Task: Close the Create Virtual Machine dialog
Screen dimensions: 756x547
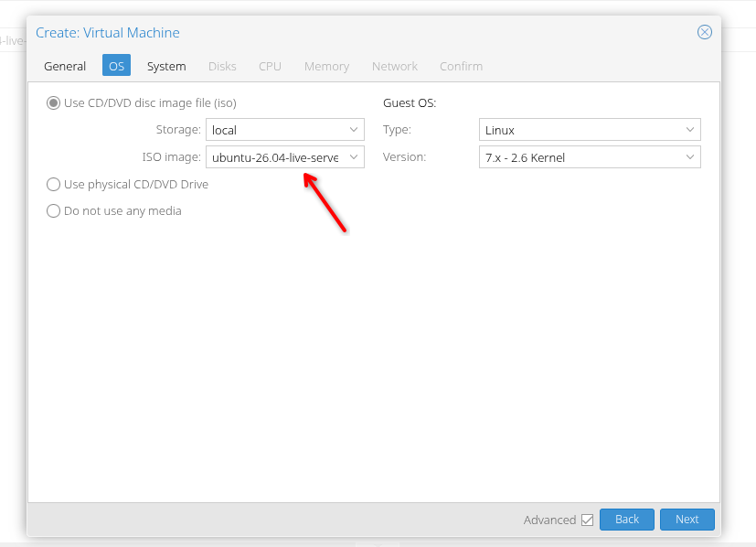Action: click(x=705, y=32)
